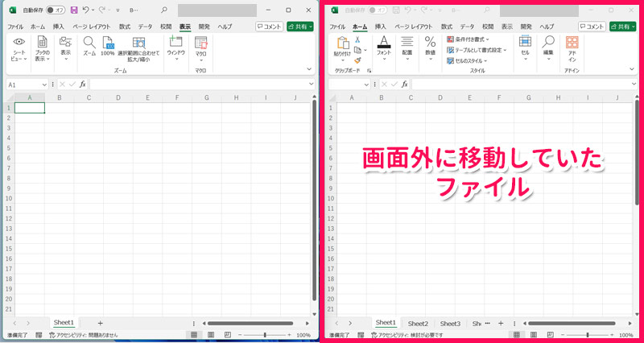Open テーブルとして書式設定 dropdown in right window

(477, 50)
